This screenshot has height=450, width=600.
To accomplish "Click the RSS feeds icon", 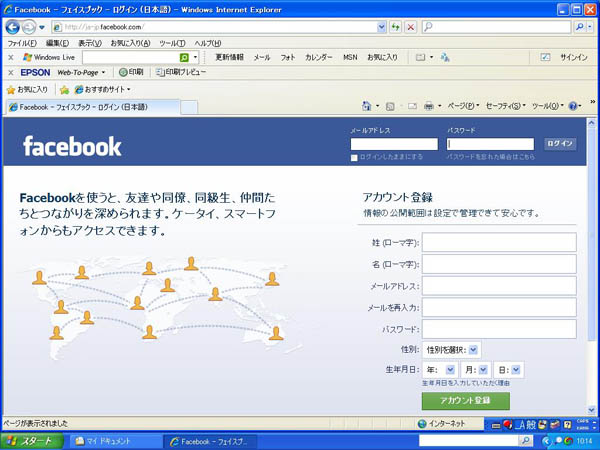I will [390, 106].
